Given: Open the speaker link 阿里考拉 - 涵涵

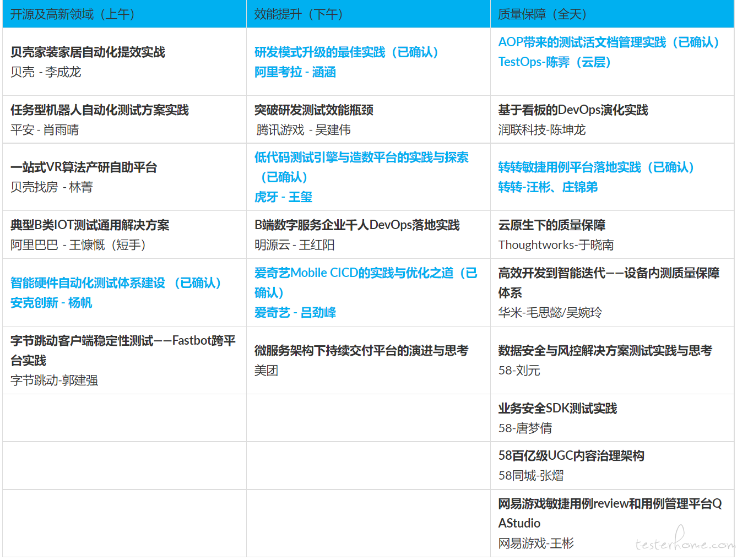Looking at the screenshot, I should pos(295,72).
